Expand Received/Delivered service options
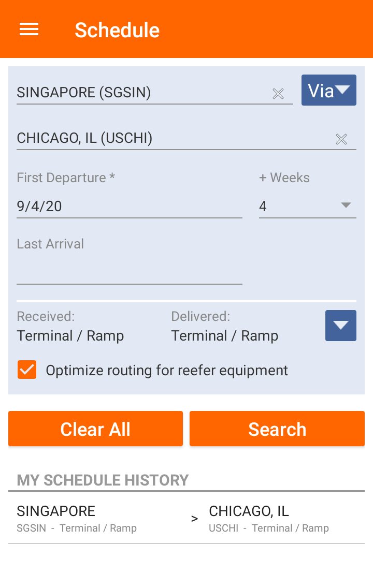373x588 pixels. 340,326
